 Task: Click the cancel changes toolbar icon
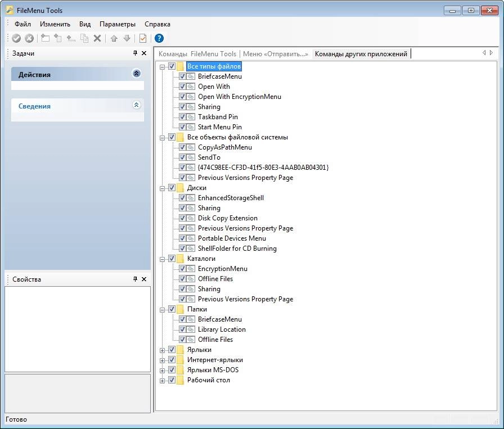click(x=29, y=39)
